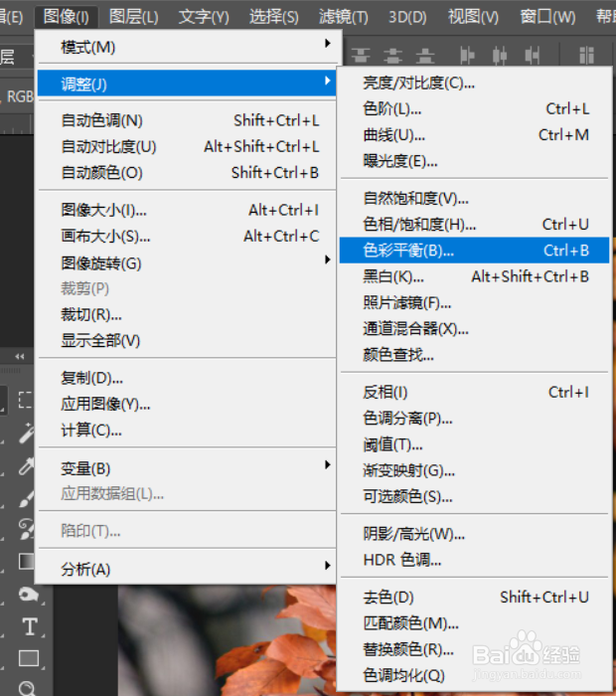Choose 自动色调(N)
616x696 pixels.
click(x=188, y=120)
